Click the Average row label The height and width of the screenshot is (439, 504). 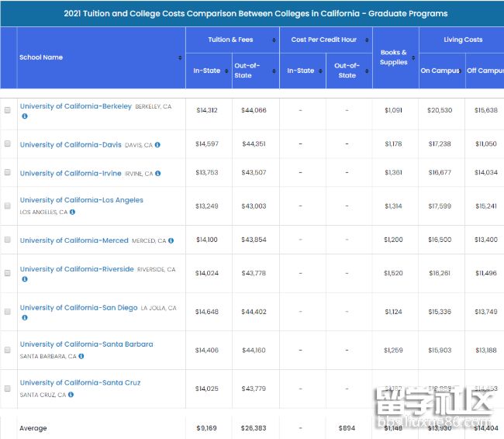tap(33, 428)
